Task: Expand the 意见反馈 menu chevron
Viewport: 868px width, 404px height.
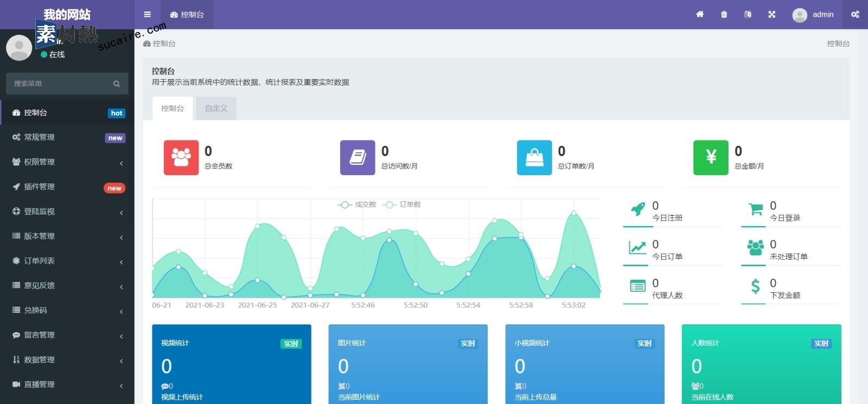Action: point(122,286)
